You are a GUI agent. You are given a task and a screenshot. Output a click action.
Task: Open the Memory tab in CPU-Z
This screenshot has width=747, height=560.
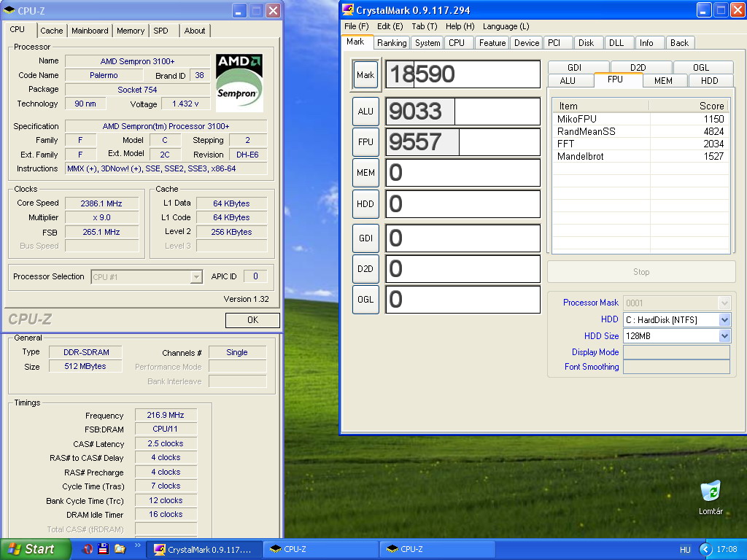click(x=131, y=31)
